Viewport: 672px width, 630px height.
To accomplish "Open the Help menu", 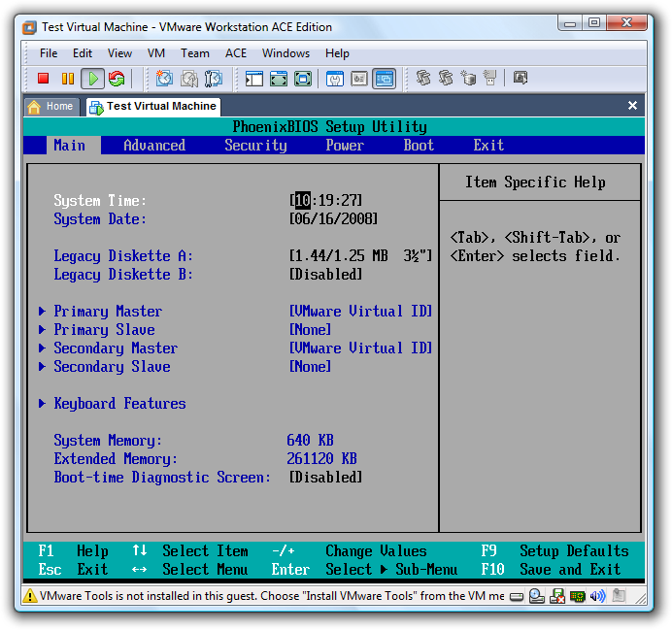I will (337, 53).
